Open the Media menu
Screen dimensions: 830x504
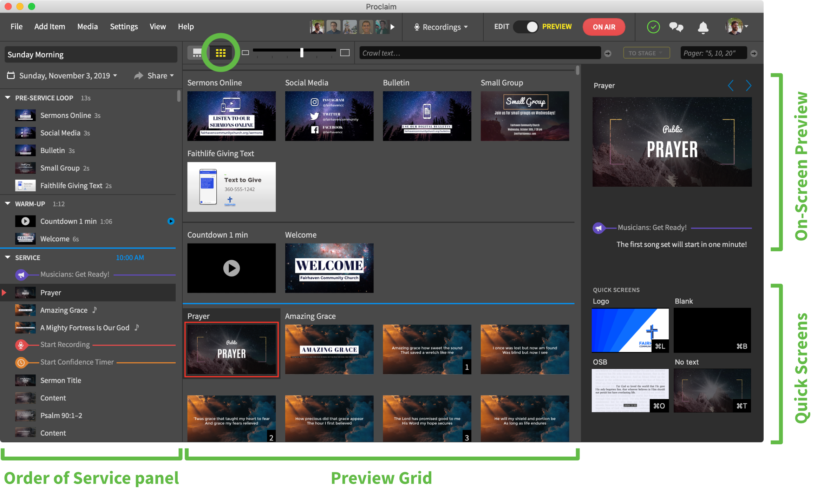[87, 27]
